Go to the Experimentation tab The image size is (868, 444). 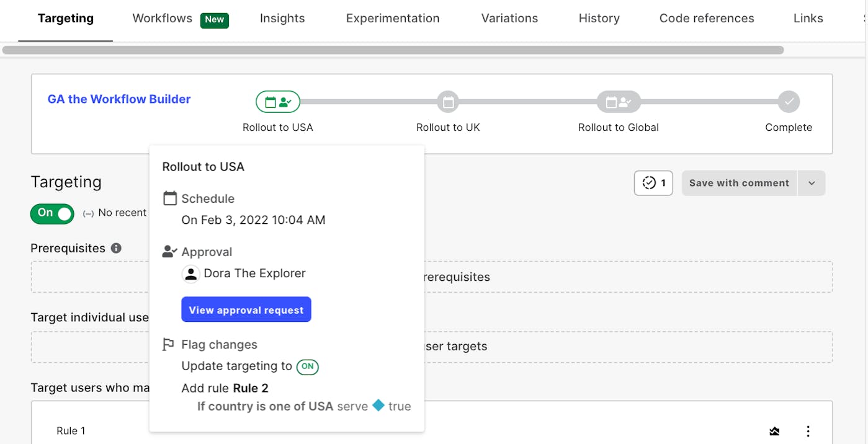pos(393,19)
